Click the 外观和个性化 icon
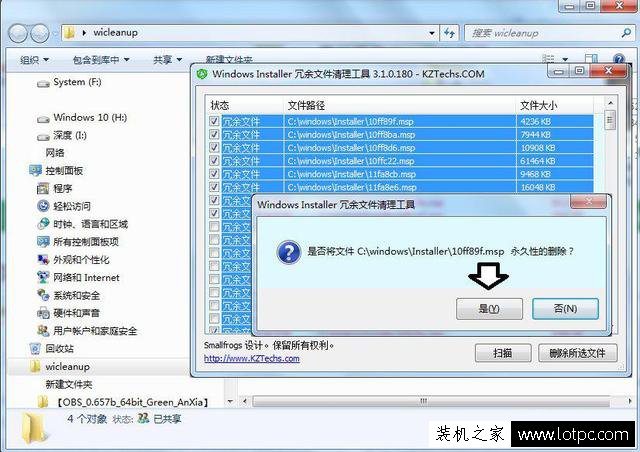640x452 pixels. (x=43, y=259)
